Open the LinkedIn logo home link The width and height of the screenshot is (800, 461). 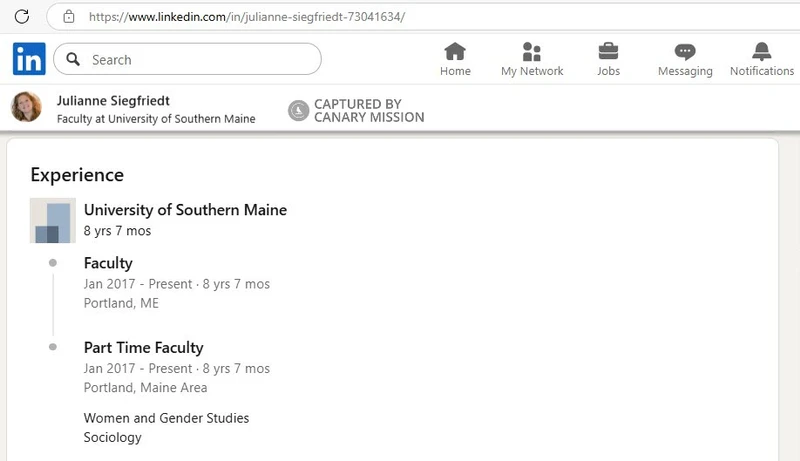point(29,59)
